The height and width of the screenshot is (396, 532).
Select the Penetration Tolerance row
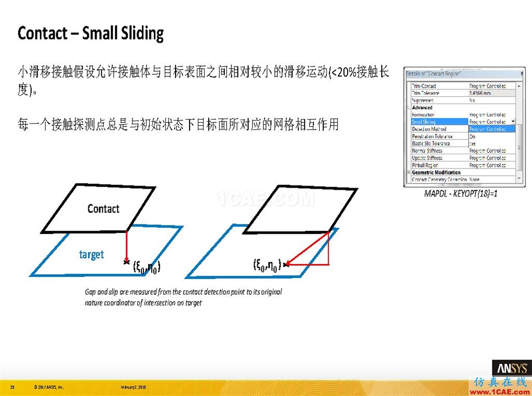440,136
